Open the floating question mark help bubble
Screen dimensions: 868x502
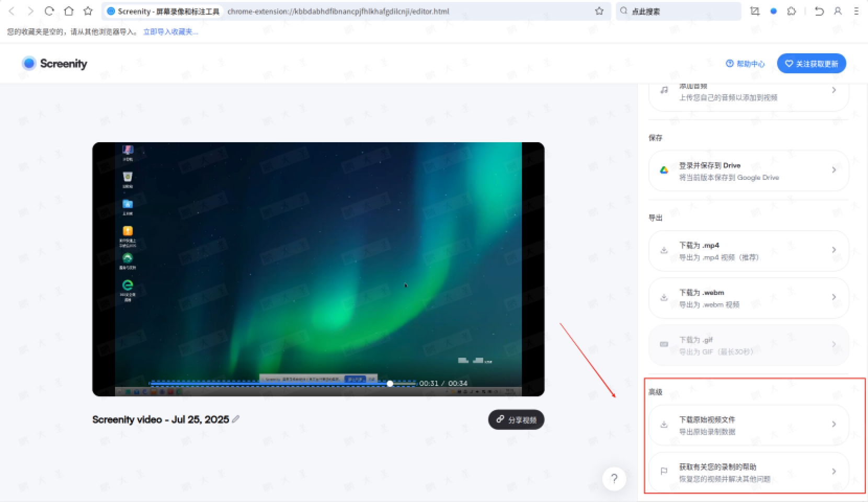click(x=614, y=479)
